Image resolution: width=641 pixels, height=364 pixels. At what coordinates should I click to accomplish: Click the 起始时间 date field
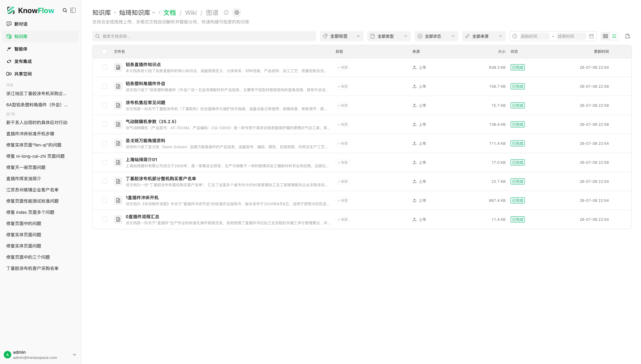coord(535,36)
